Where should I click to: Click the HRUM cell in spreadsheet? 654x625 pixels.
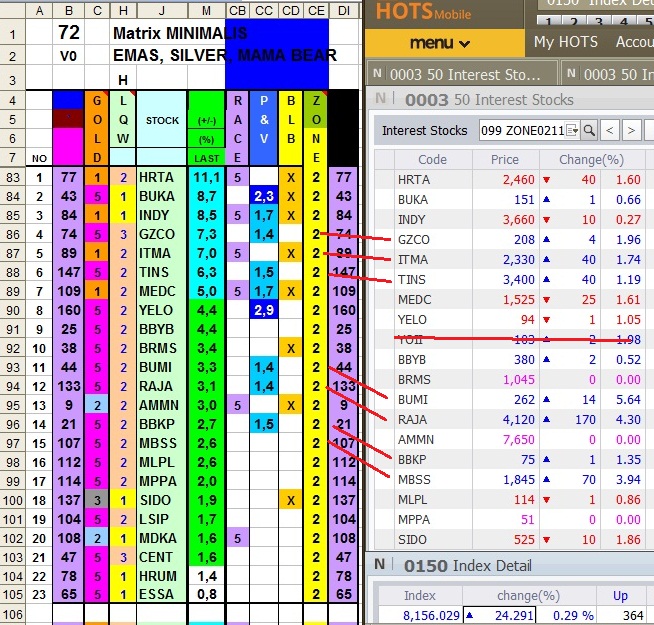161,576
